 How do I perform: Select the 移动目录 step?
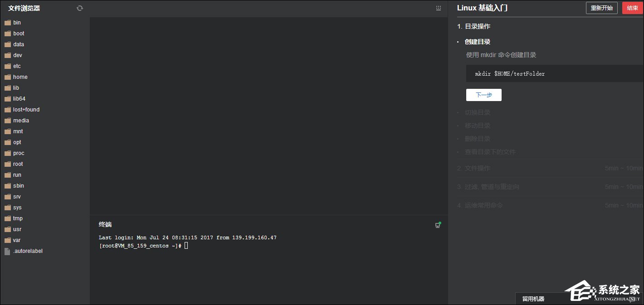point(478,126)
